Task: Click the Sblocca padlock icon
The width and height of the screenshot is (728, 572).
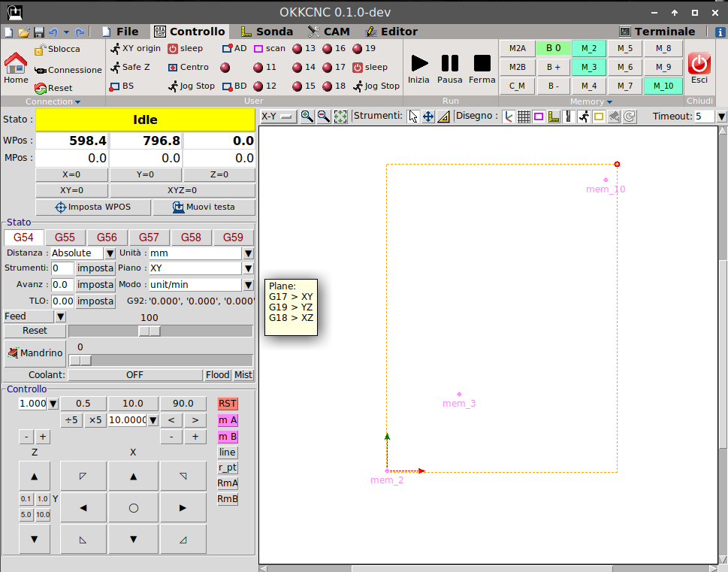Action: [40, 50]
